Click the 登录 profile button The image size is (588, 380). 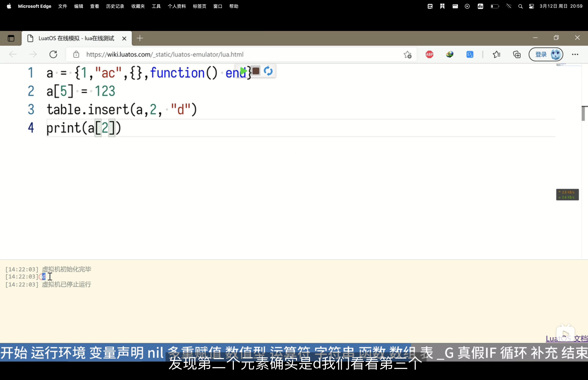(546, 54)
